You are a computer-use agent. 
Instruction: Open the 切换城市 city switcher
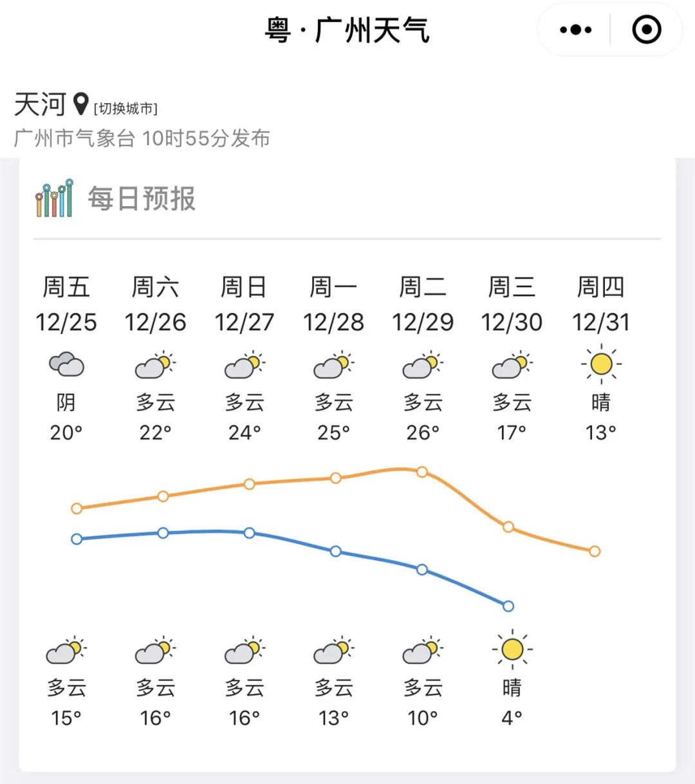[125, 108]
